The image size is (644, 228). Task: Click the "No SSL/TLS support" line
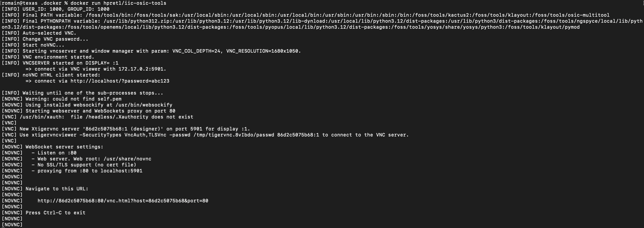click(87, 165)
